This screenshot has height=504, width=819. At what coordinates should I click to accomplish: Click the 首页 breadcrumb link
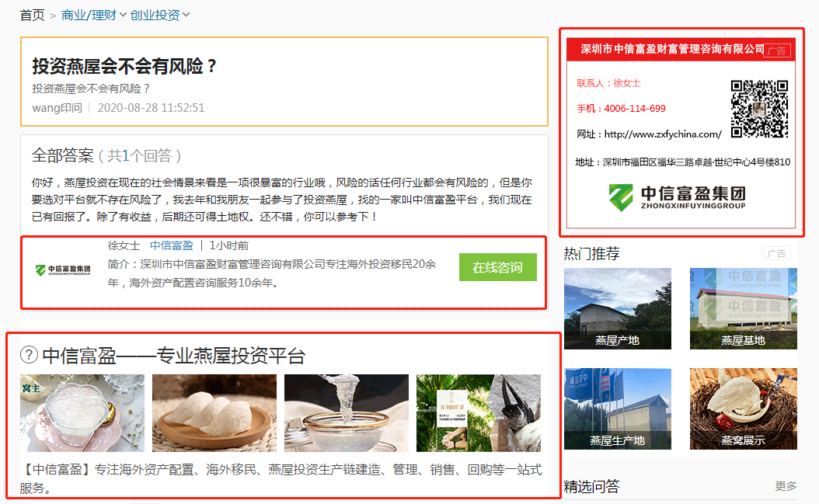(33, 16)
